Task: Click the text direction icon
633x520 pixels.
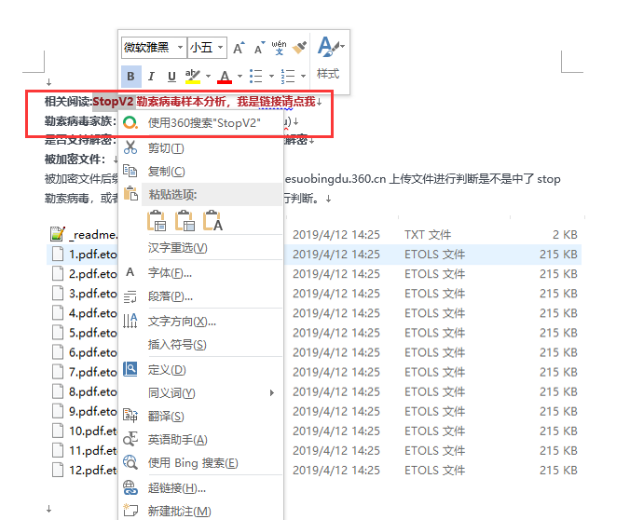Action: point(130,321)
